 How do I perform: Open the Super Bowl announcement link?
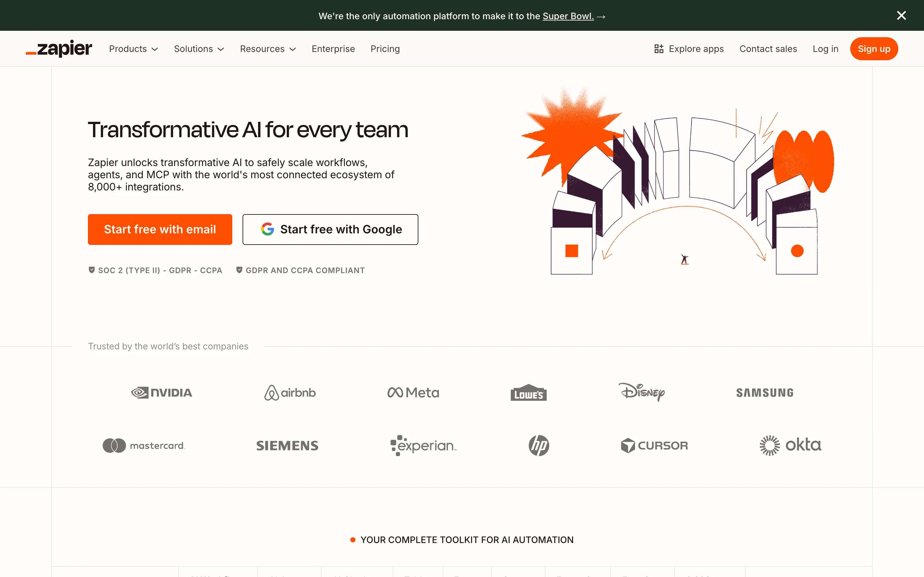coord(568,16)
